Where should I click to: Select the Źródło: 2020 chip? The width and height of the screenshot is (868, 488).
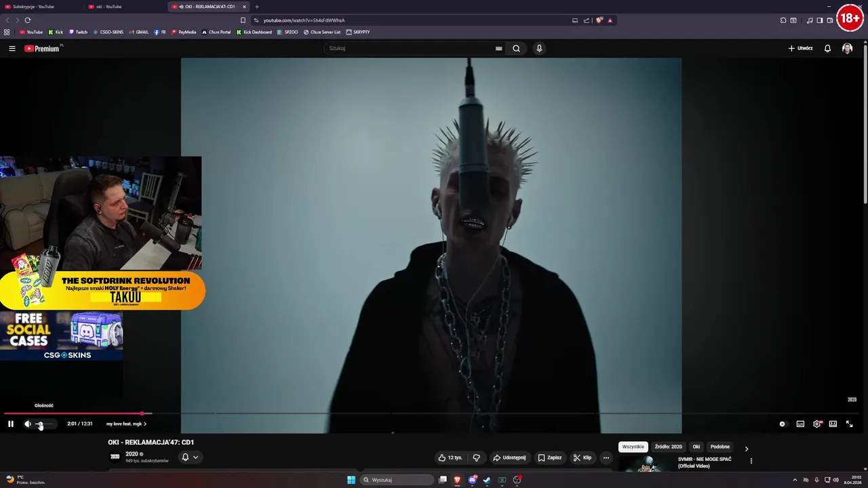coord(669,447)
